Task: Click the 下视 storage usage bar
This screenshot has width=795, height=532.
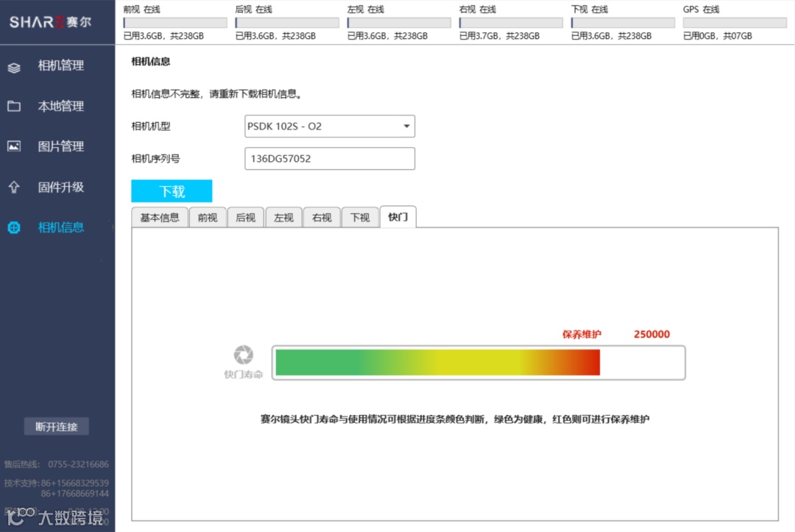Action: [623, 23]
